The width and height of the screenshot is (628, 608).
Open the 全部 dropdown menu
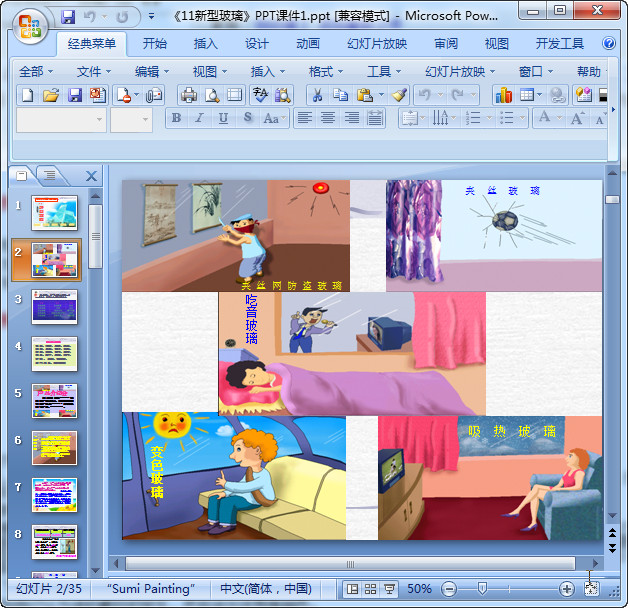pos(35,72)
